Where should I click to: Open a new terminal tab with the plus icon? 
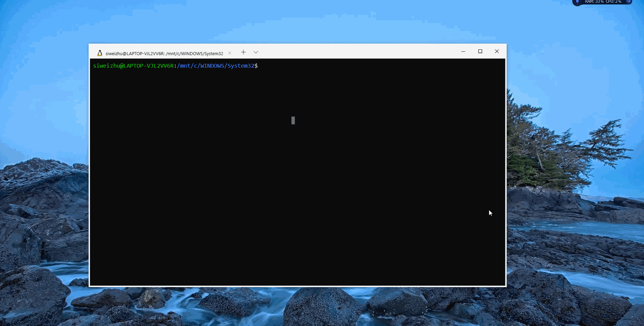click(243, 52)
